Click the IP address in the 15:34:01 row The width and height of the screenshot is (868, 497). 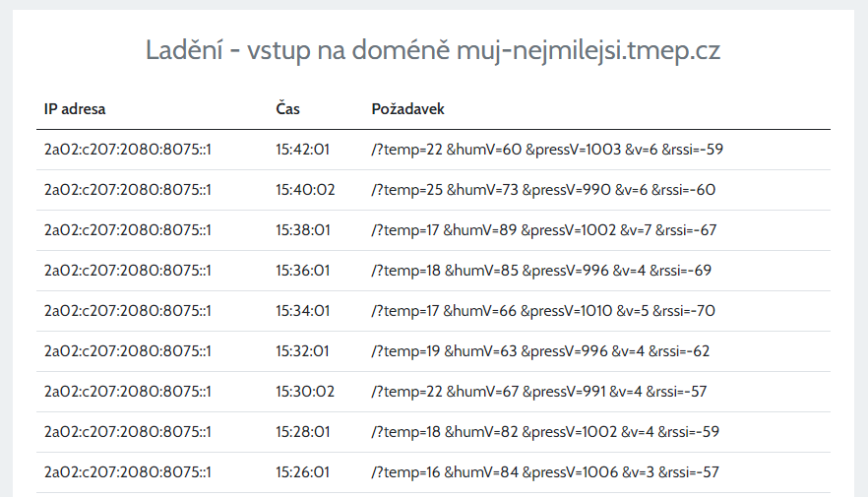tap(128, 311)
